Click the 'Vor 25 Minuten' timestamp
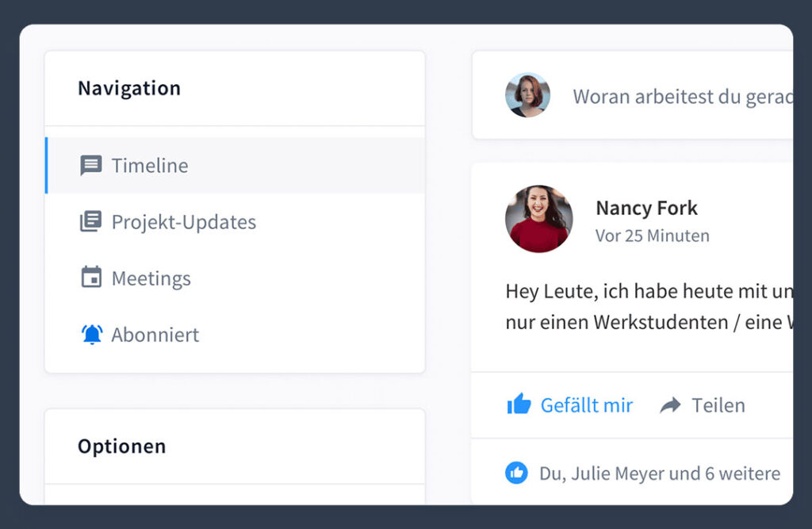Image resolution: width=812 pixels, height=529 pixels. tap(653, 236)
